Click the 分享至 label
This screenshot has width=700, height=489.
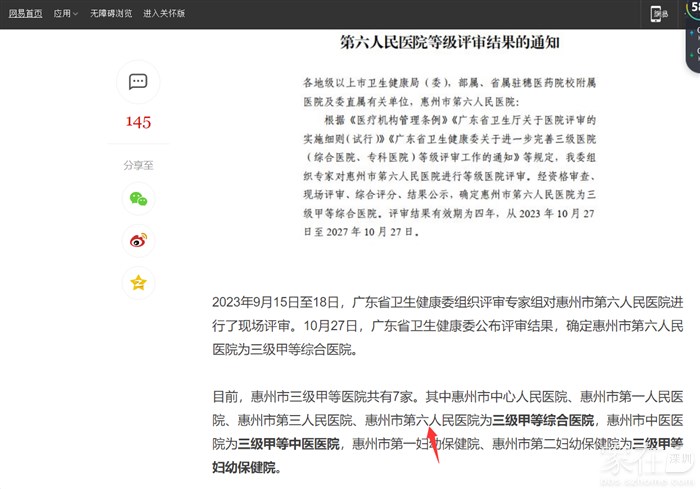point(138,165)
